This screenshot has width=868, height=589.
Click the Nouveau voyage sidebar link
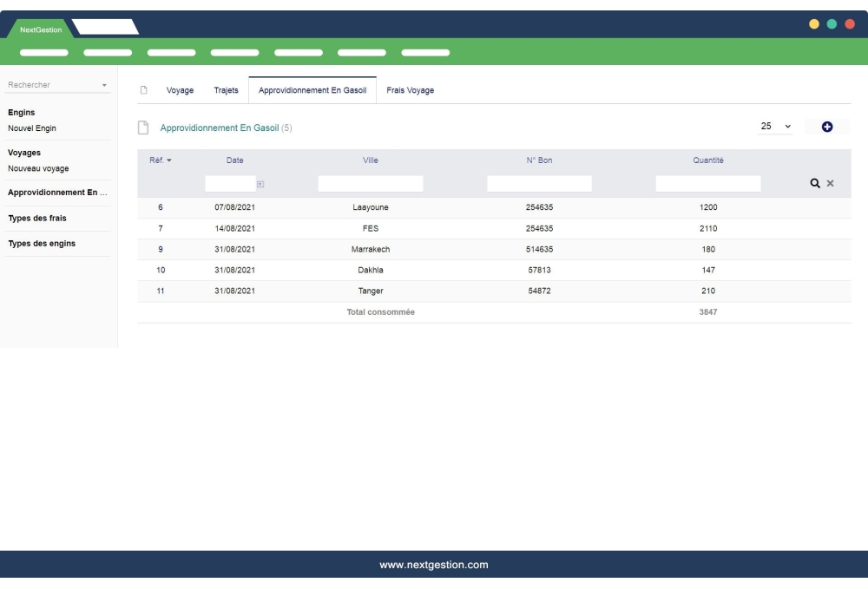coord(38,168)
